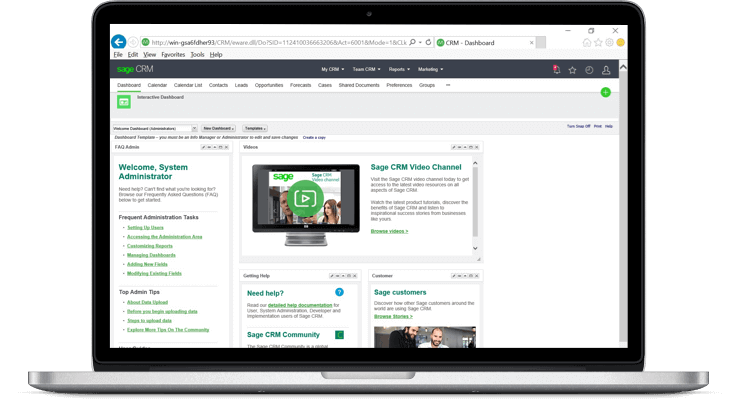Expand the Templates dropdown button
Screen dimensions: 737x400
click(255, 128)
